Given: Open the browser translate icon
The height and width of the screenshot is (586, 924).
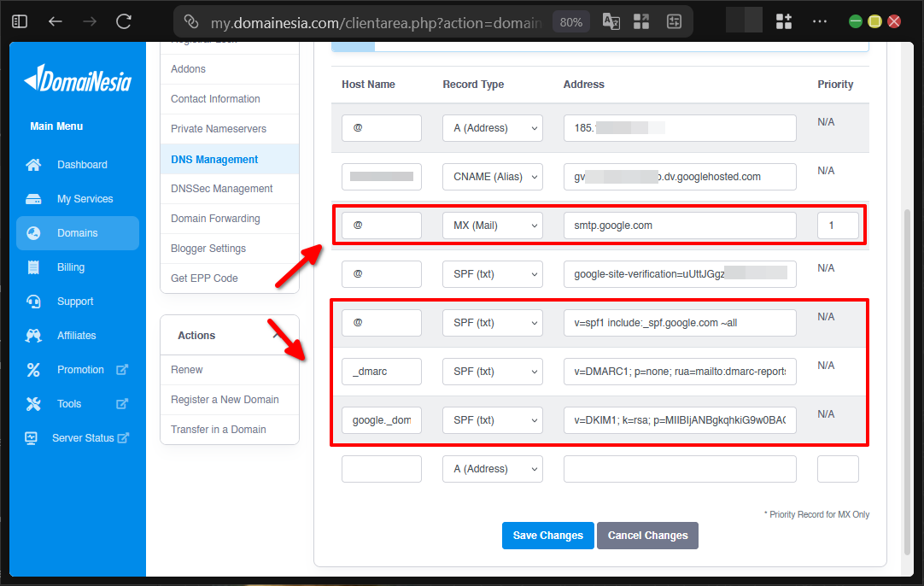Looking at the screenshot, I should click(611, 21).
